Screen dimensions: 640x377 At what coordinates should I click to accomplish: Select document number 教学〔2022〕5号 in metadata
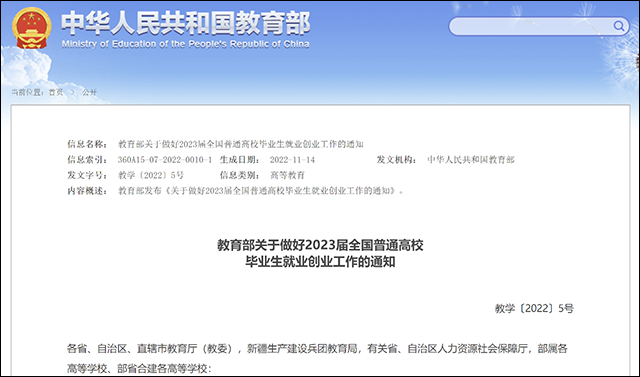click(151, 175)
